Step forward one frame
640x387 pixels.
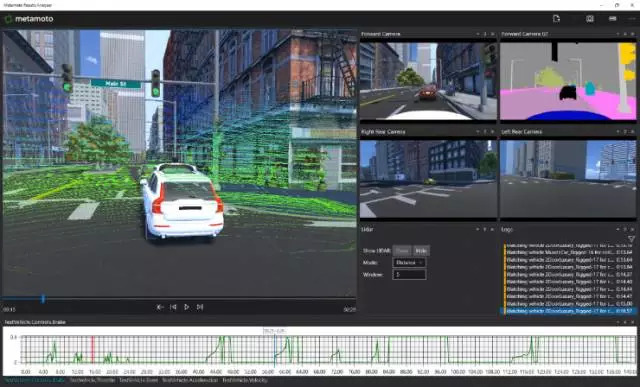coord(200,307)
